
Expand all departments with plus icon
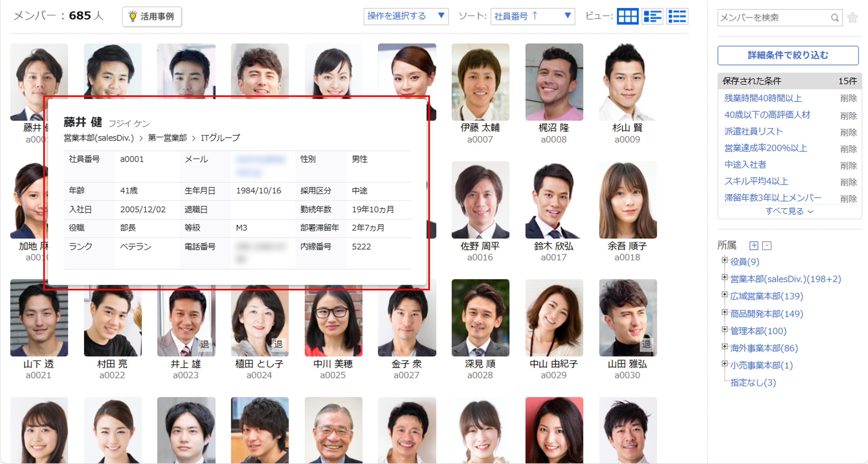point(754,246)
